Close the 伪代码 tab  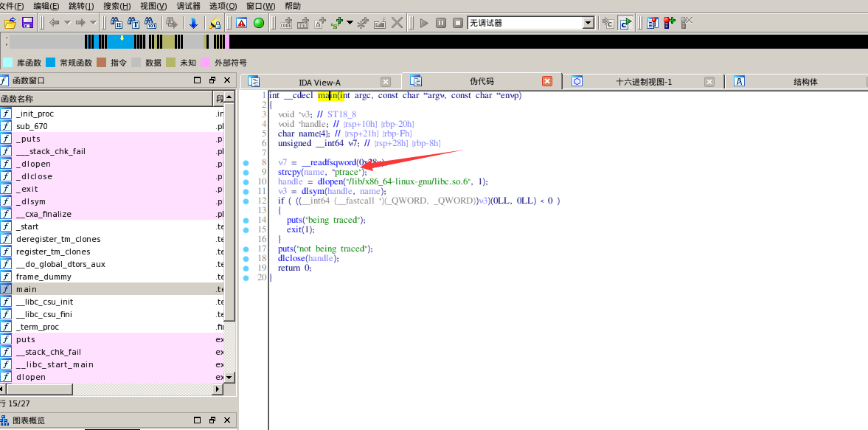pos(547,81)
